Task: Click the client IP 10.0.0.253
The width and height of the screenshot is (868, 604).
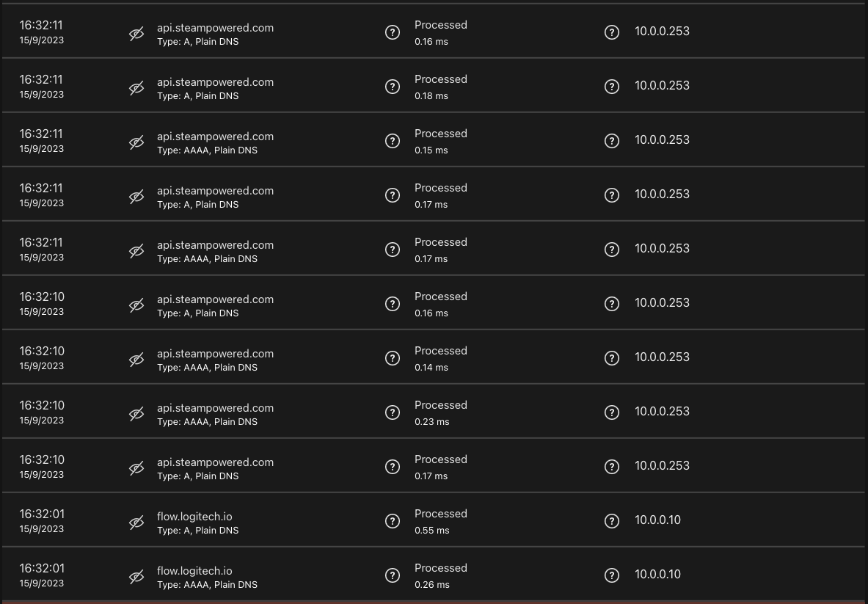Action: [662, 32]
